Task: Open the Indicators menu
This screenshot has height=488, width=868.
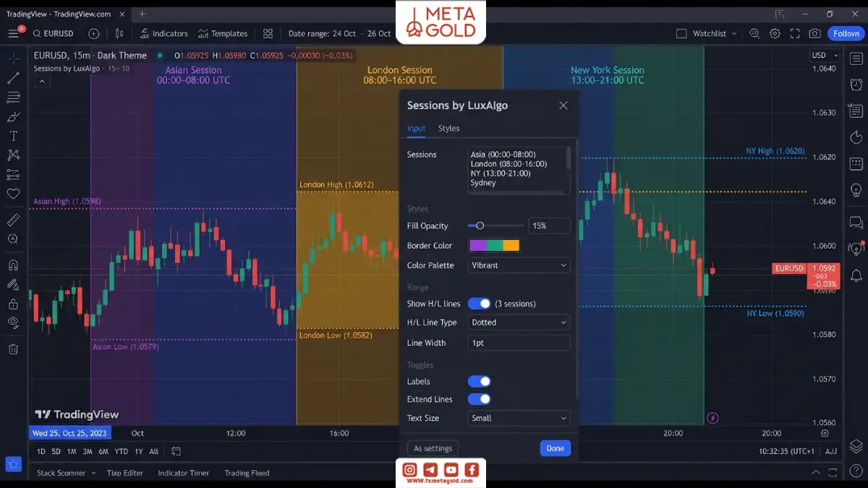Action: (x=164, y=33)
